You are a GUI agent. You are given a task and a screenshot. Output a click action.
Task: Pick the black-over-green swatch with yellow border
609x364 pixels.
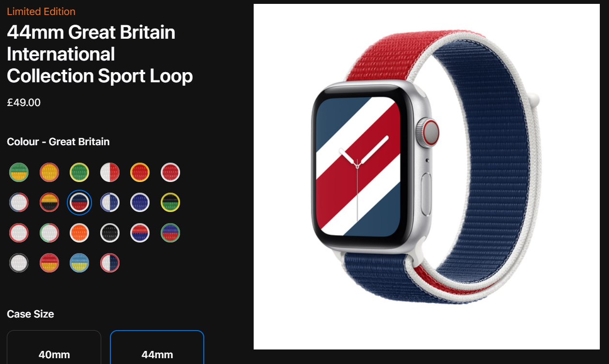pyautogui.click(x=170, y=202)
